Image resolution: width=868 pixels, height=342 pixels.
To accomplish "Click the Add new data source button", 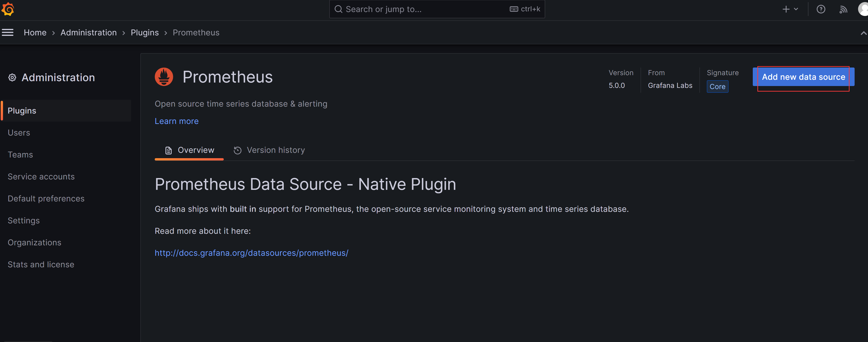I will (803, 77).
